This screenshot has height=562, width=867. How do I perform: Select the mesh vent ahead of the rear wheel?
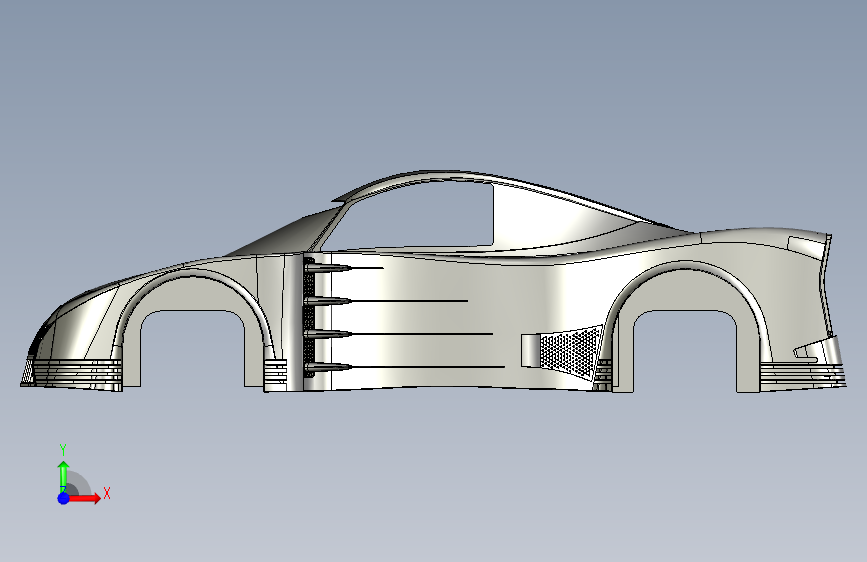570,351
